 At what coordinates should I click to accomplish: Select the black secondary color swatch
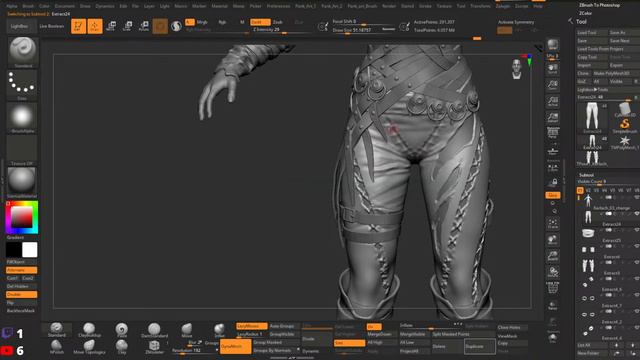point(13,250)
